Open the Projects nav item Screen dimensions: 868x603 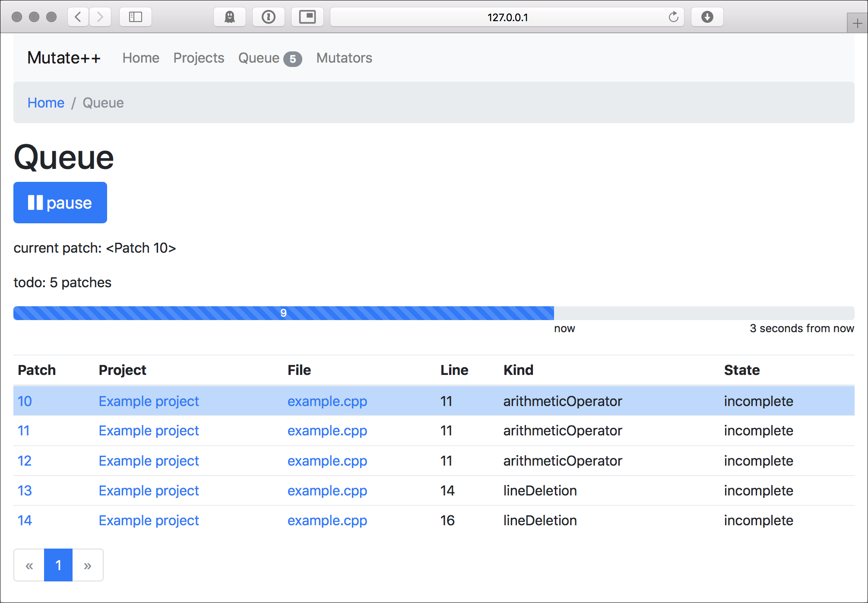[x=199, y=58]
